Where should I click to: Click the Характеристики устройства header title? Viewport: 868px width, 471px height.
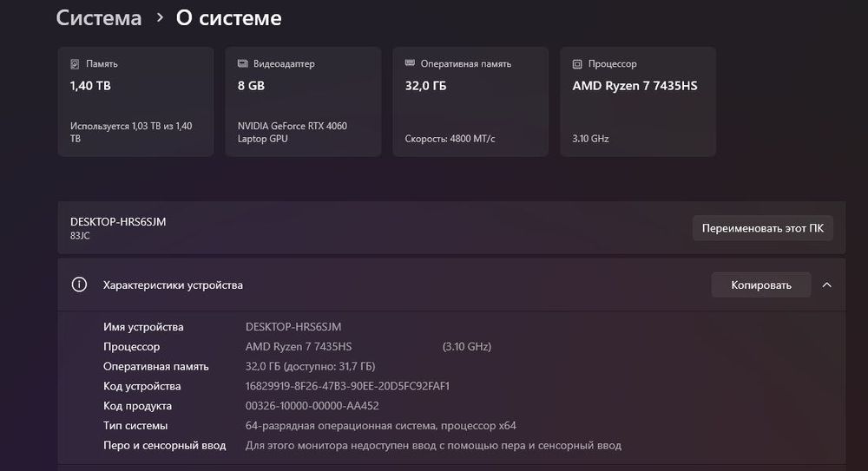coord(173,285)
